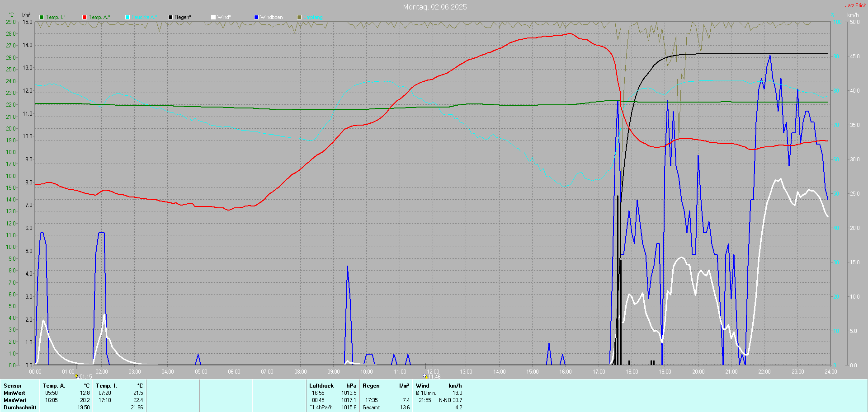
Task: Click the Sensor header in statistics table
Action: click(x=13, y=386)
